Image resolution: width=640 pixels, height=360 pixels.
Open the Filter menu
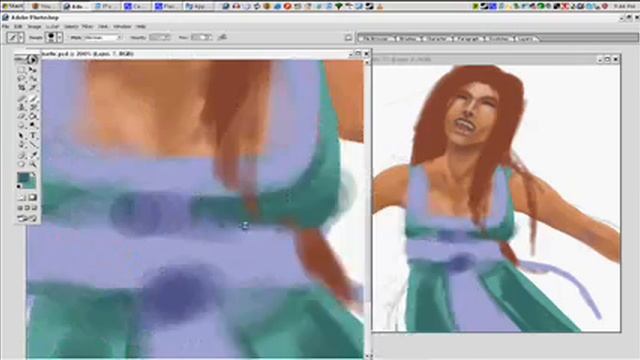[x=87, y=27]
